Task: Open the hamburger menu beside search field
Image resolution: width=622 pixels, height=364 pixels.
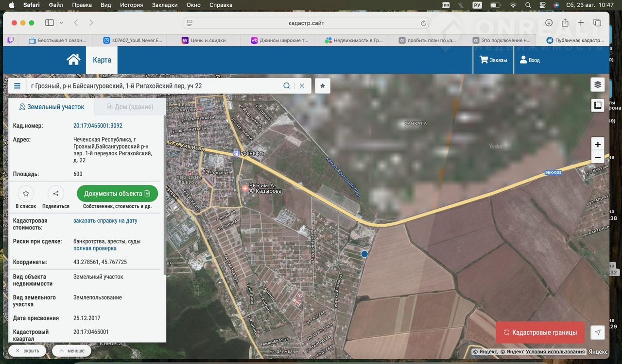Action: [x=17, y=86]
